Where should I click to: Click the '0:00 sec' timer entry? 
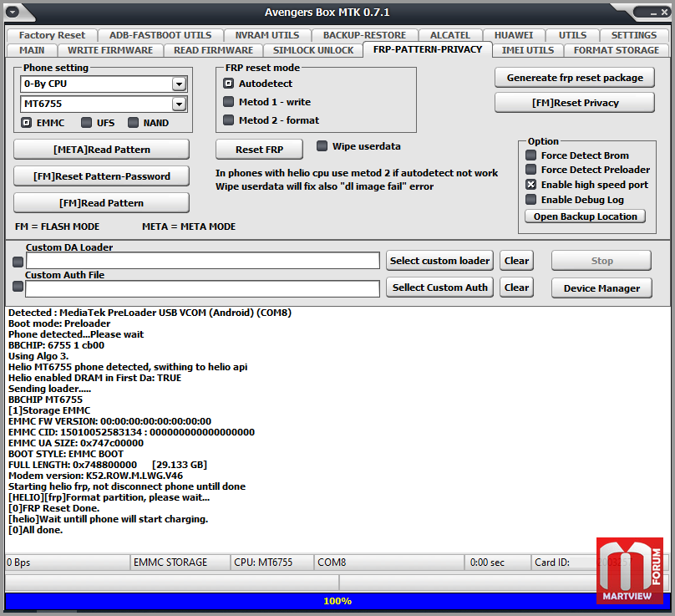pyautogui.click(x=498, y=563)
